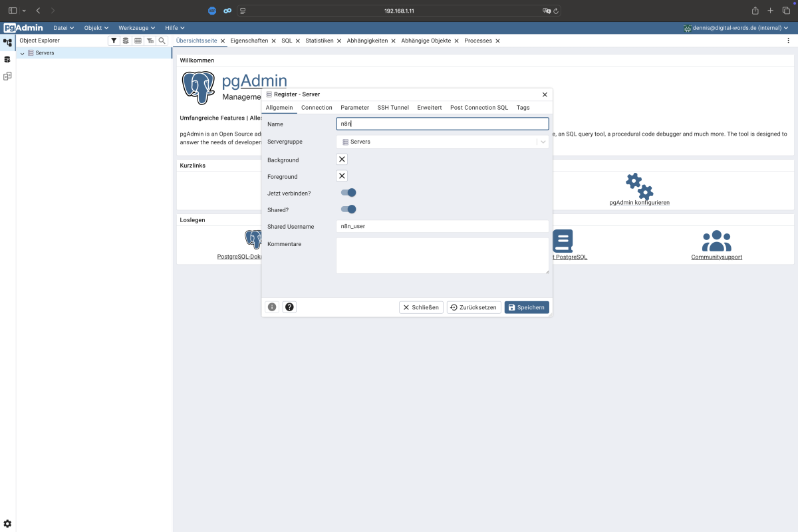Screen dimensions: 798x532
Task: Switch to the Erweitert tab
Action: click(x=430, y=108)
